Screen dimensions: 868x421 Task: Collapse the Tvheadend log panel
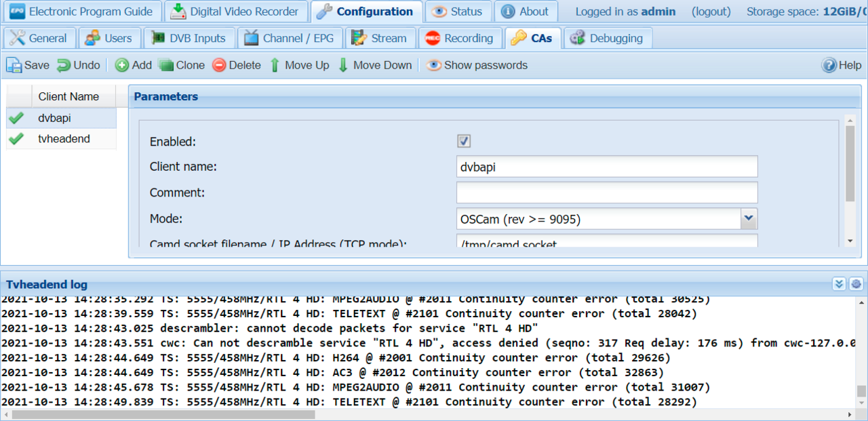tap(839, 284)
